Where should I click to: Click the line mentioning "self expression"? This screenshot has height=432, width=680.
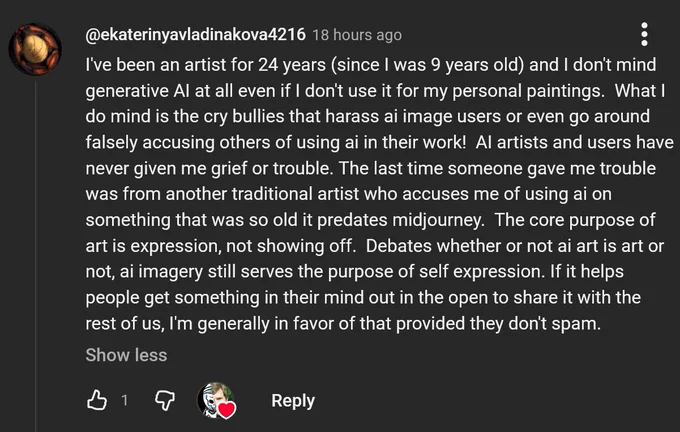[354, 272]
